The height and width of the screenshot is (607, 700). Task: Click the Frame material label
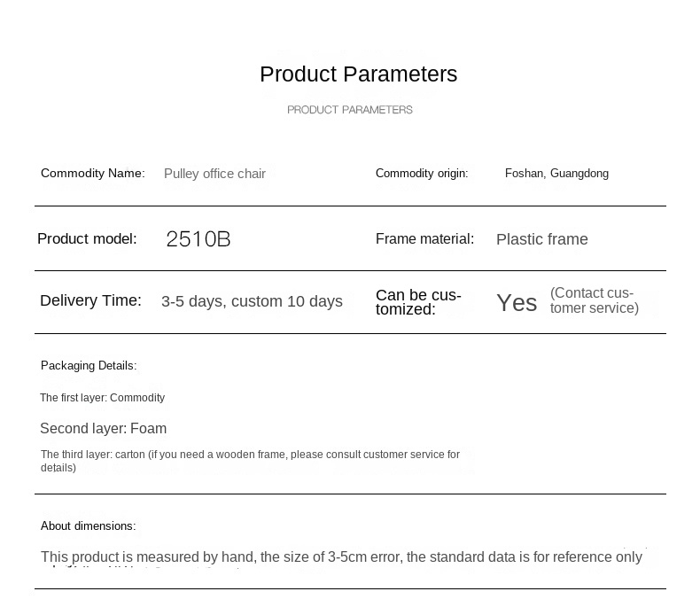(x=425, y=238)
